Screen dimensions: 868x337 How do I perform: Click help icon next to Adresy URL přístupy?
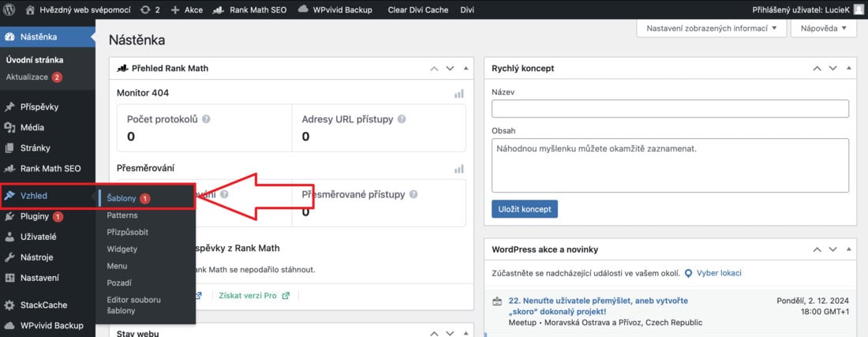coord(402,119)
